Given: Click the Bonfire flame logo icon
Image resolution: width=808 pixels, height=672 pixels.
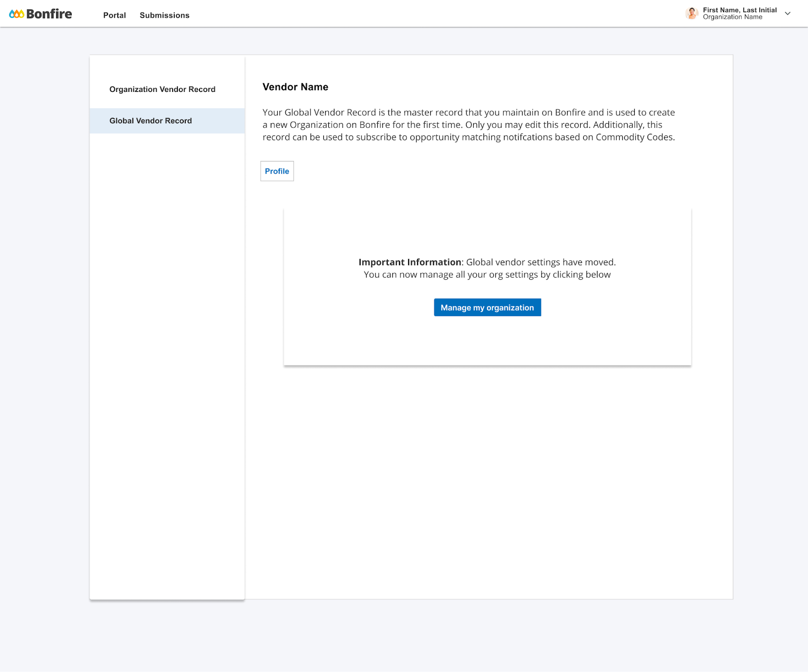Looking at the screenshot, I should click(x=16, y=14).
